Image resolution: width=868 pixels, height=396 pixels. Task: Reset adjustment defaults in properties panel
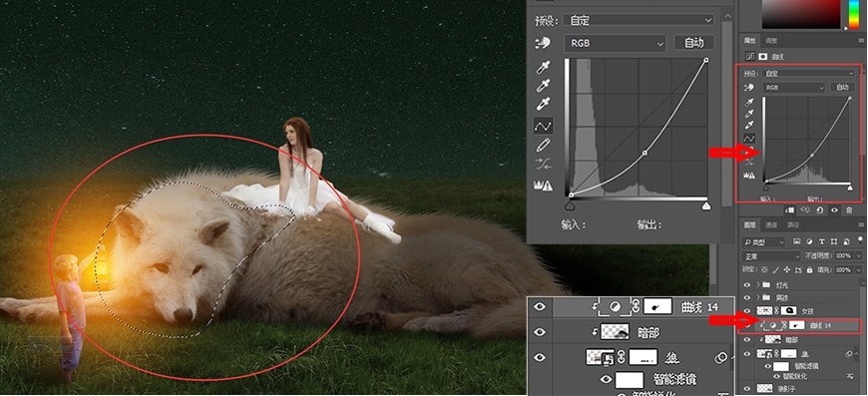coord(819,210)
